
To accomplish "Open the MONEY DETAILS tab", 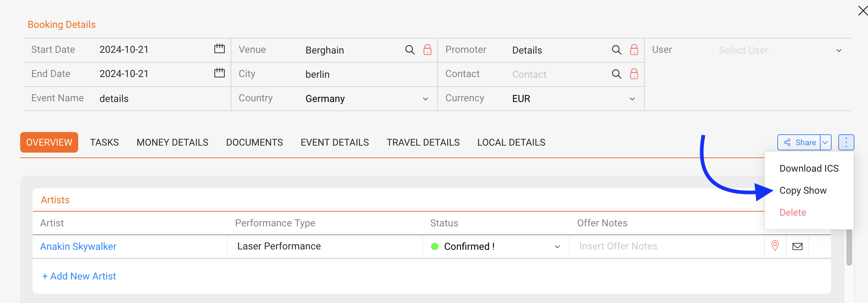I will [173, 142].
